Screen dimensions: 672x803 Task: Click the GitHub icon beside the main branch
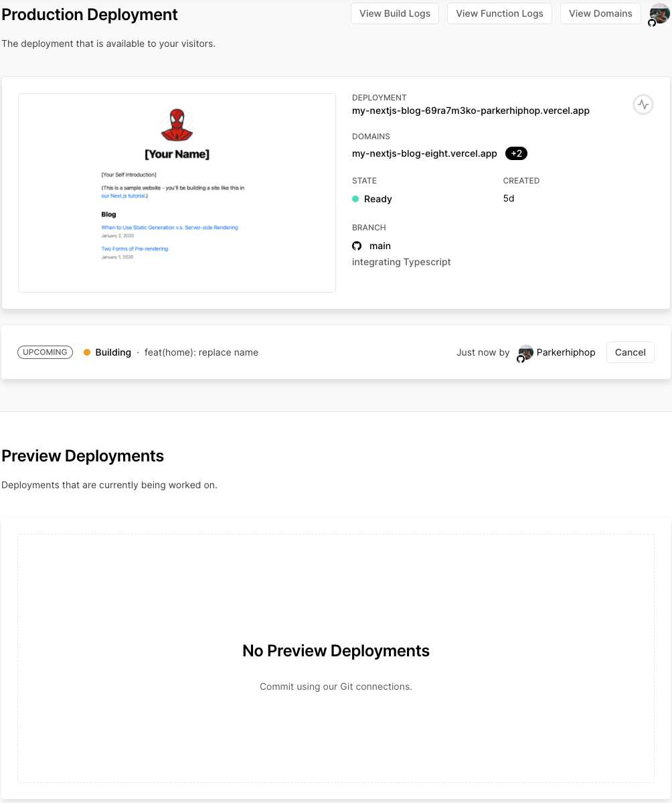[357, 246]
